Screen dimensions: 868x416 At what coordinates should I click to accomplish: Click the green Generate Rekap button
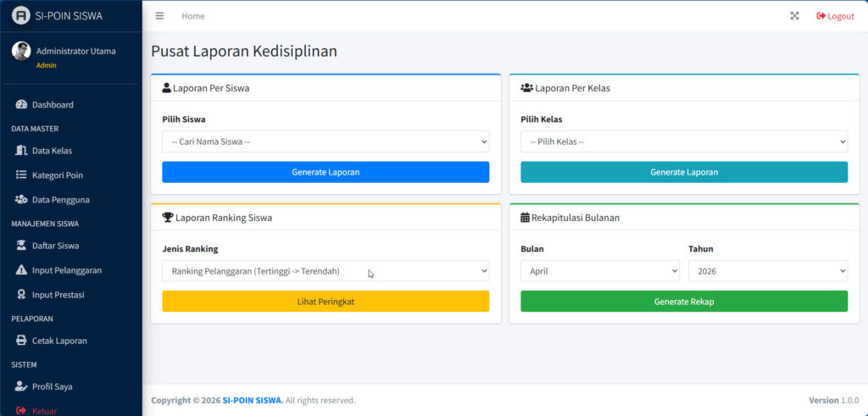pyautogui.click(x=683, y=302)
